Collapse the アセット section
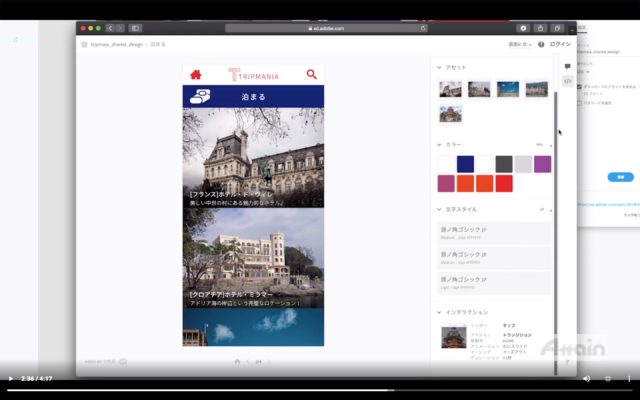640x400 pixels. click(x=439, y=67)
